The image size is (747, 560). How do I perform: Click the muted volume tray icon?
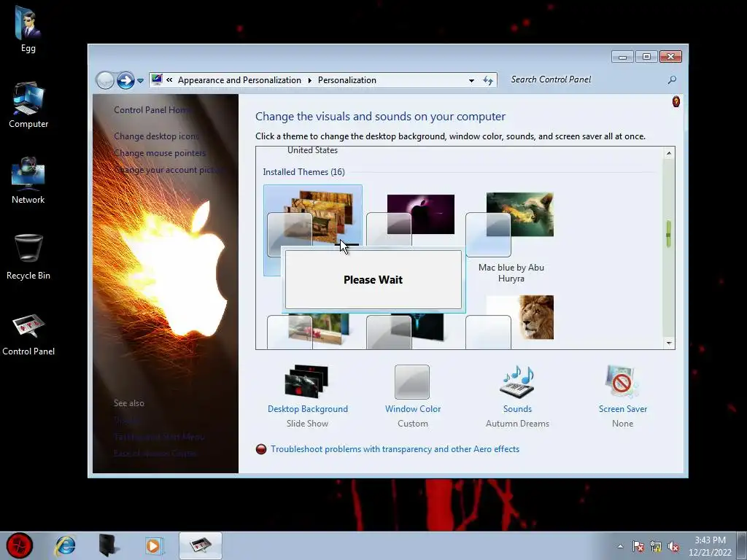[673, 547]
